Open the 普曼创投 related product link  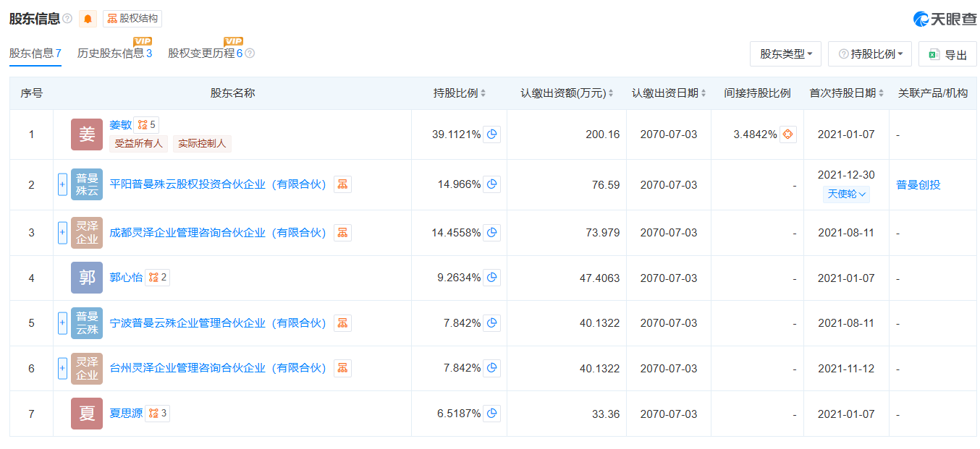tap(917, 184)
